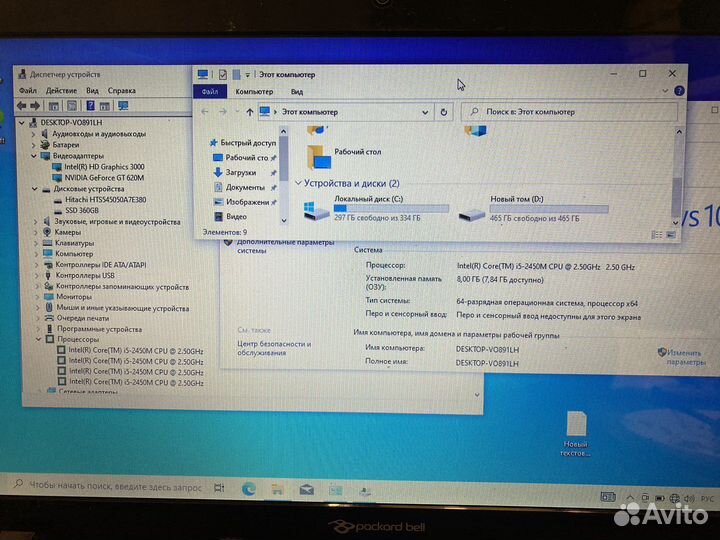Open the Справка menu in Device Manager
Image resolution: width=720 pixels, height=540 pixels.
pyautogui.click(x=122, y=90)
